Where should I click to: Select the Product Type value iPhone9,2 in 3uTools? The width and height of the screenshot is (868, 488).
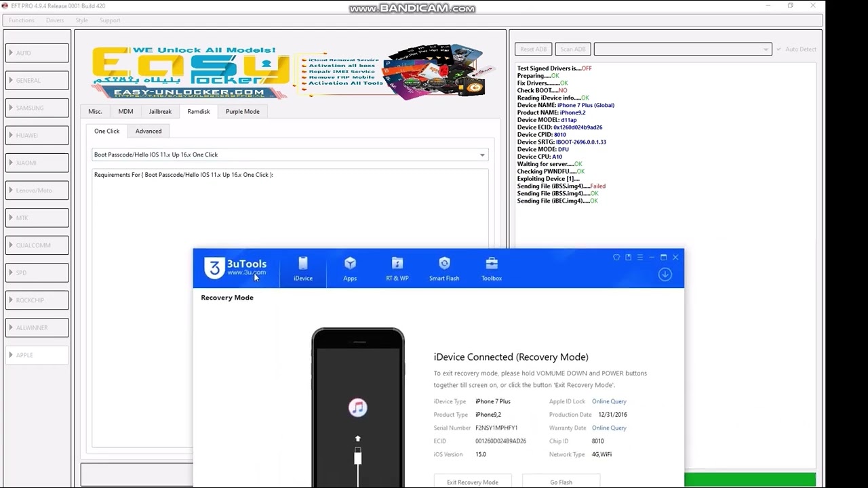pos(488,415)
